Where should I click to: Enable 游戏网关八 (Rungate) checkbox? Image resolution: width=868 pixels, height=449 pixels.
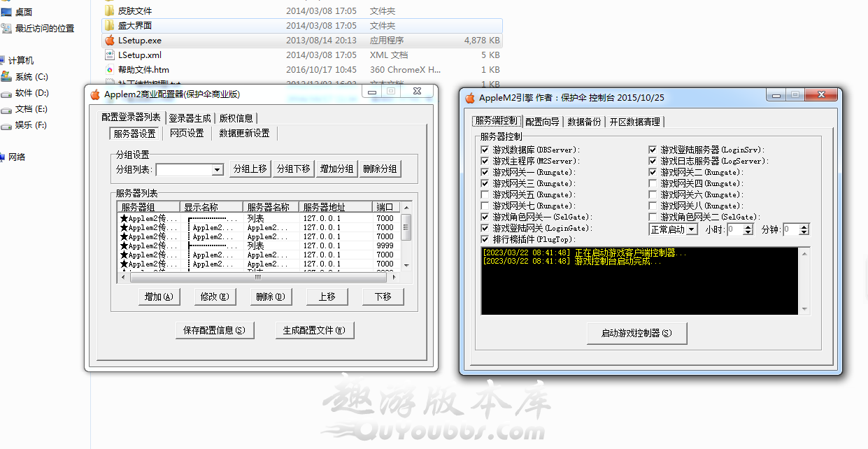tap(653, 206)
